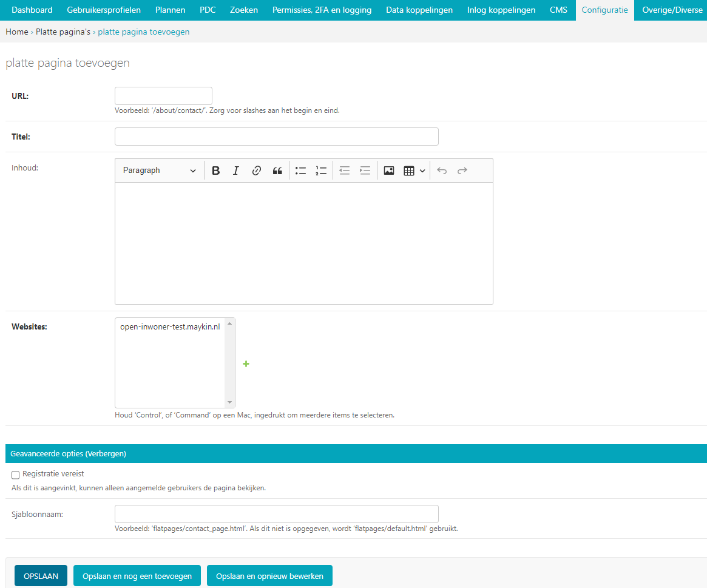707x588 pixels.
Task: Focus the Titel input field
Action: pyautogui.click(x=276, y=137)
